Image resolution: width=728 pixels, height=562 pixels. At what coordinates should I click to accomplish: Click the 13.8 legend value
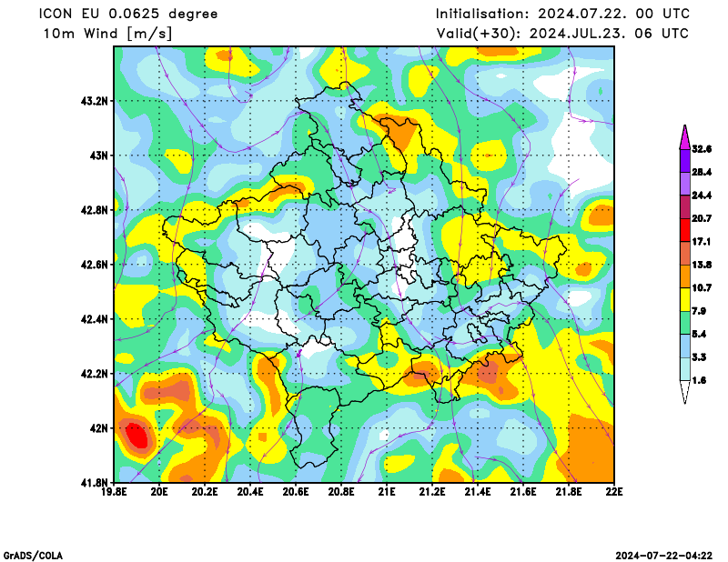pos(702,265)
